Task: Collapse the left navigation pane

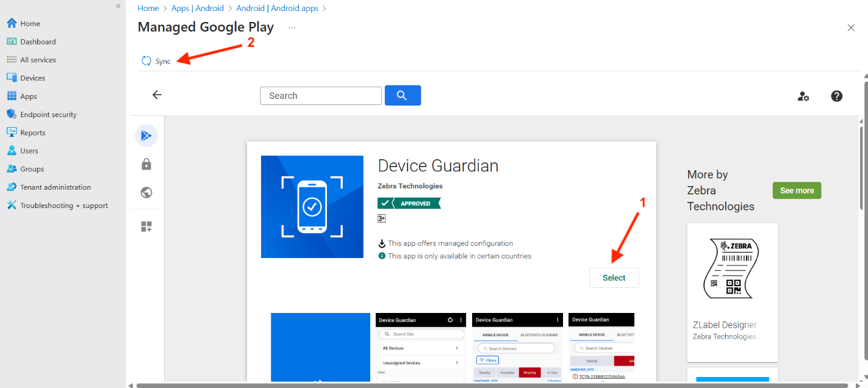Action: 118,6
